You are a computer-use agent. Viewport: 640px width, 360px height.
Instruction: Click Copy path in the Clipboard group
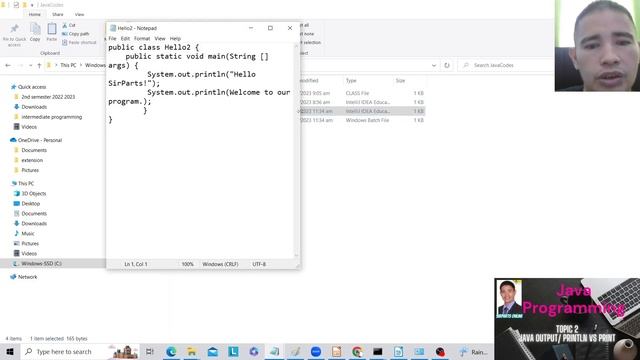(x=76, y=34)
